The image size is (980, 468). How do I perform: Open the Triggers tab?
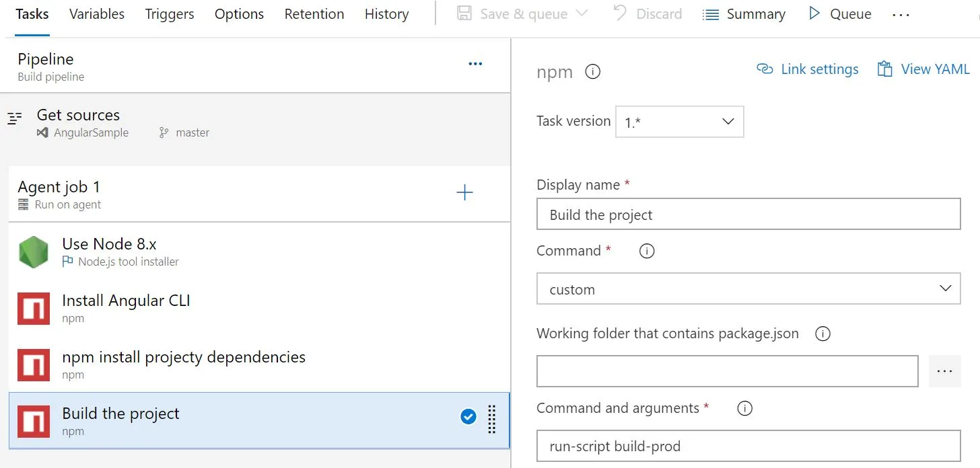tap(170, 14)
